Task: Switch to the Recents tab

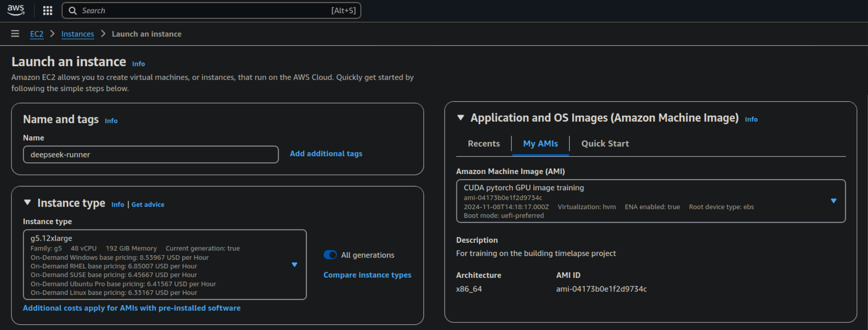Action: (x=484, y=144)
